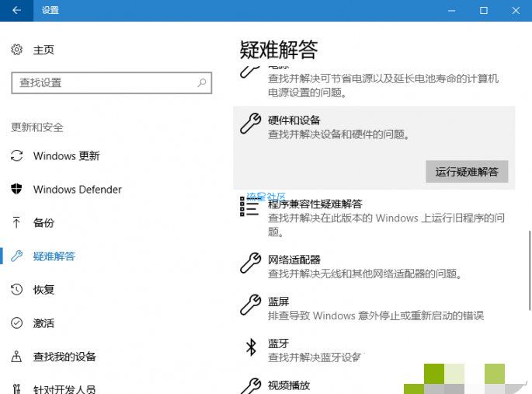This screenshot has width=532, height=394.
Task: Click the 查找设置 search field
Action: 111,82
